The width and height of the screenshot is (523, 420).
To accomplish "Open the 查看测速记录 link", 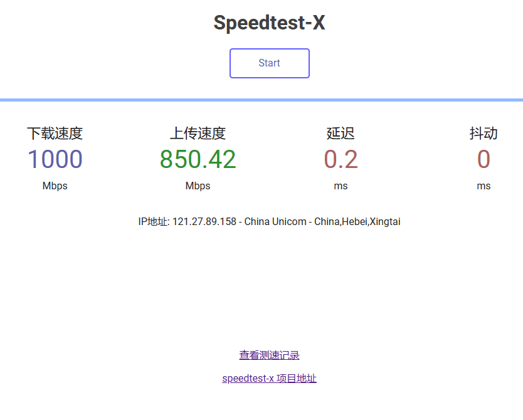I will click(269, 355).
